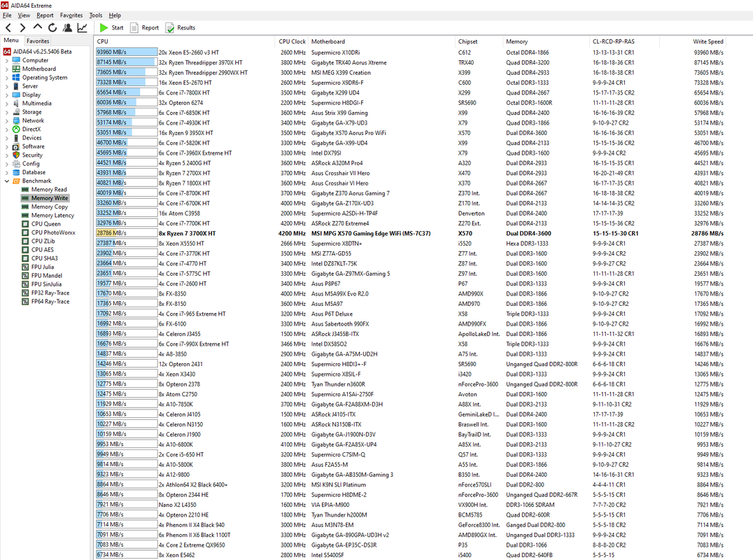Screen dimensions: 753x560
Task: Sort by the Motherboard column header
Action: click(x=382, y=42)
